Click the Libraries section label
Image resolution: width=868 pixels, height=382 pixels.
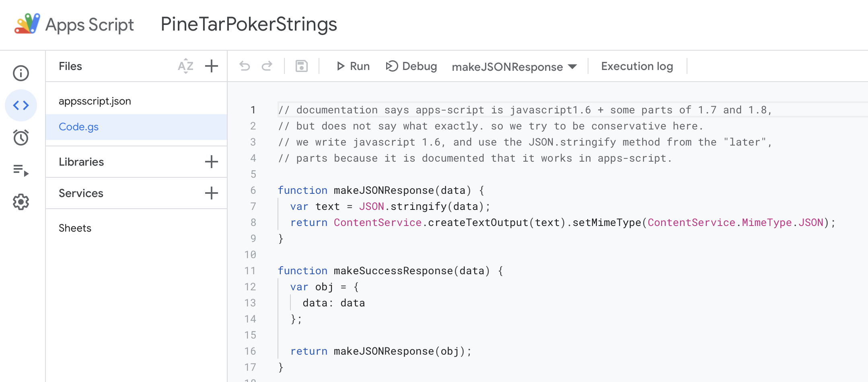pyautogui.click(x=81, y=162)
